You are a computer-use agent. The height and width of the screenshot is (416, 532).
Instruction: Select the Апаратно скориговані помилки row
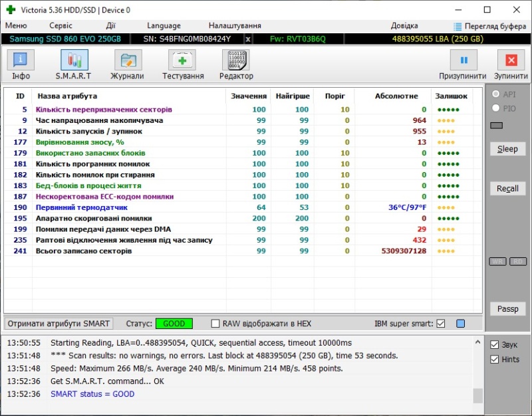tap(243, 218)
